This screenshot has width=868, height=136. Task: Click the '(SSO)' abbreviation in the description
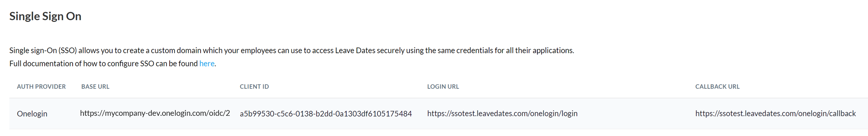68,50
